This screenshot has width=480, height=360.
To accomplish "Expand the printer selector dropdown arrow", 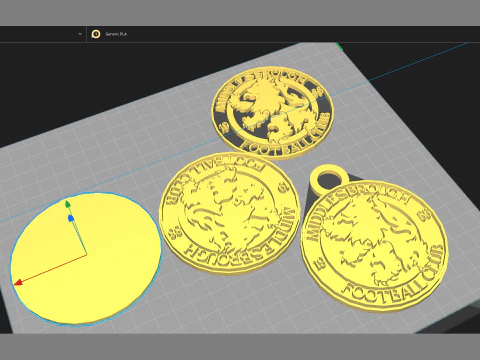I will pos(80,34).
